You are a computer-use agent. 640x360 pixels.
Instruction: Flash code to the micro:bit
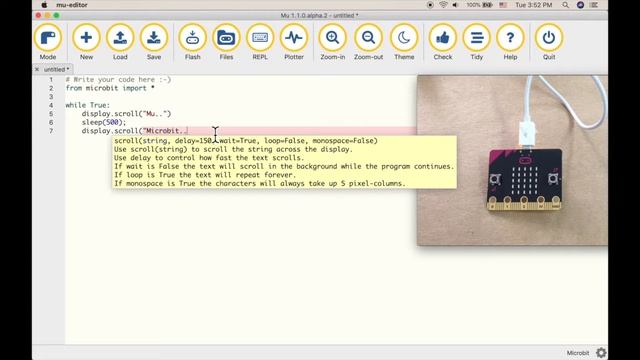point(192,42)
